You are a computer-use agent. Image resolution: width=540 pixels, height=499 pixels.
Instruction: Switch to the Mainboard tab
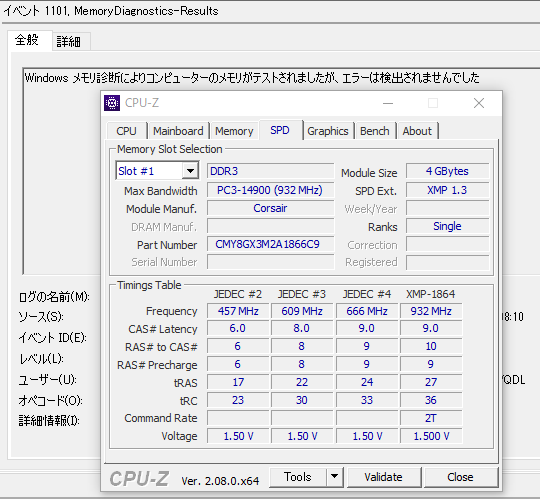tap(178, 131)
